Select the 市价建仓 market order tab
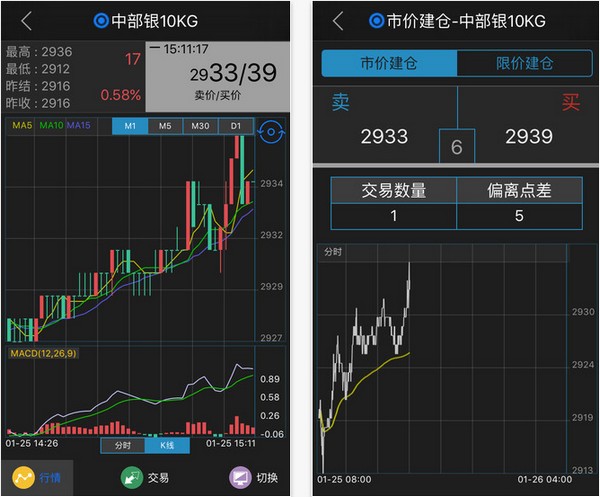Screen dimensions: 600x497 (388, 63)
